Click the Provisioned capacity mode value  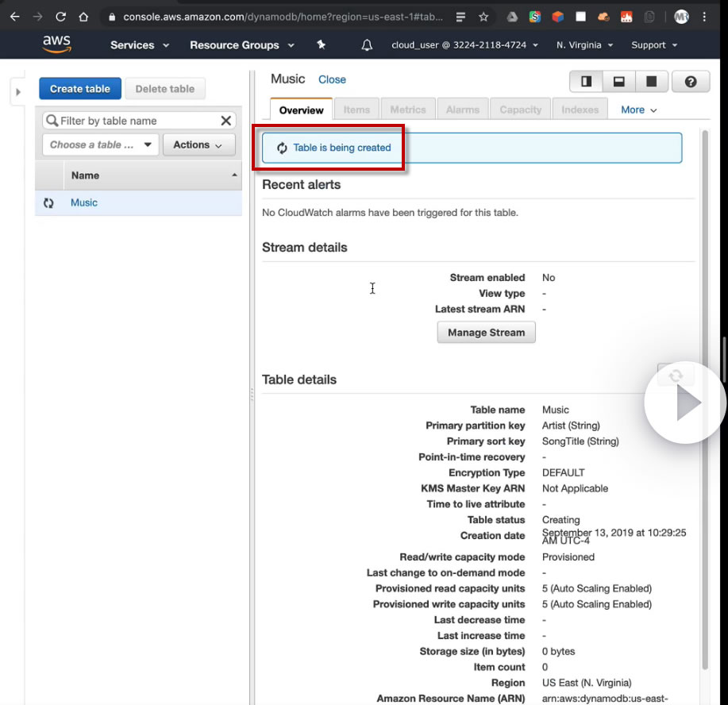click(568, 557)
